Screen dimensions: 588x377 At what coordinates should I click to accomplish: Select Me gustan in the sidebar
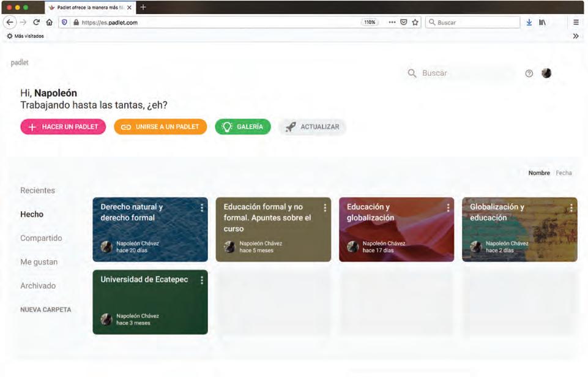[39, 262]
